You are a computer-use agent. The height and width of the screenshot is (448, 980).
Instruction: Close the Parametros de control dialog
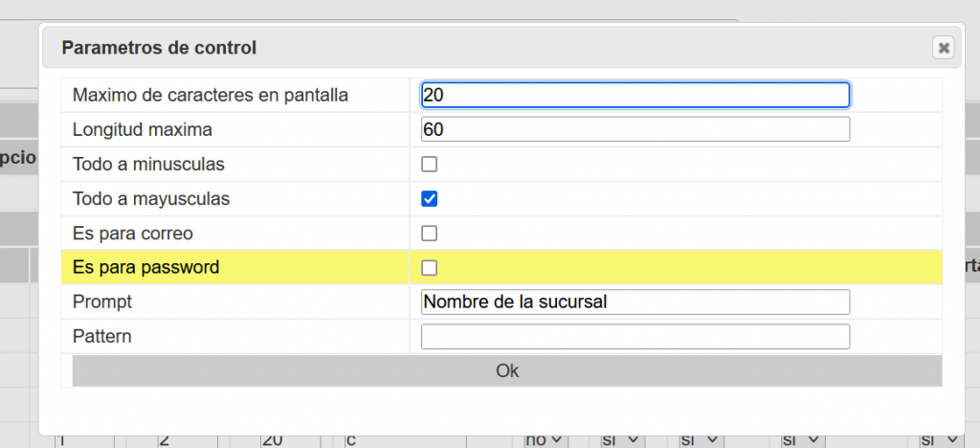tap(944, 47)
